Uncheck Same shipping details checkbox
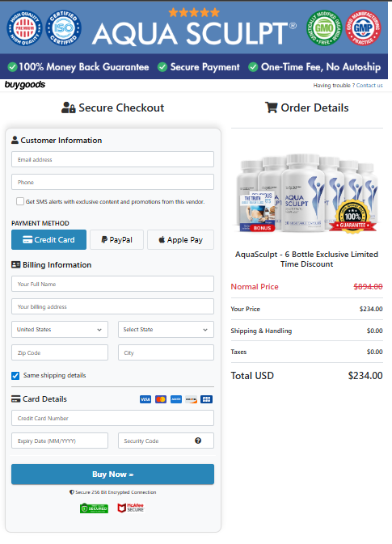The image size is (392, 544). point(15,375)
